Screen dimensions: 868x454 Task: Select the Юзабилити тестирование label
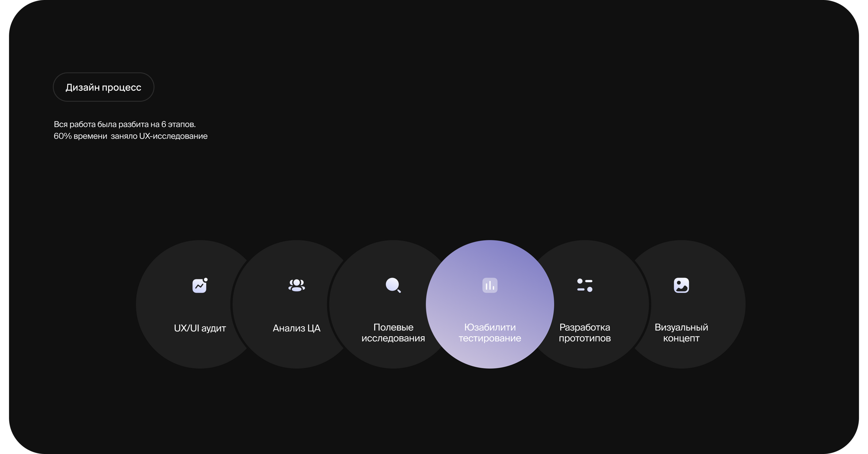[490, 333]
